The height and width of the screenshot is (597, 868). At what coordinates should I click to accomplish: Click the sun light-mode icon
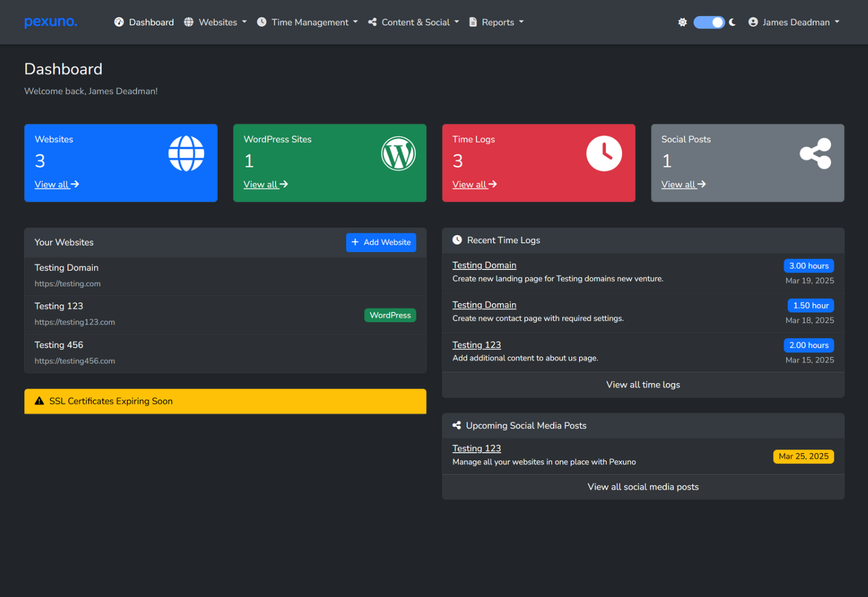(682, 22)
